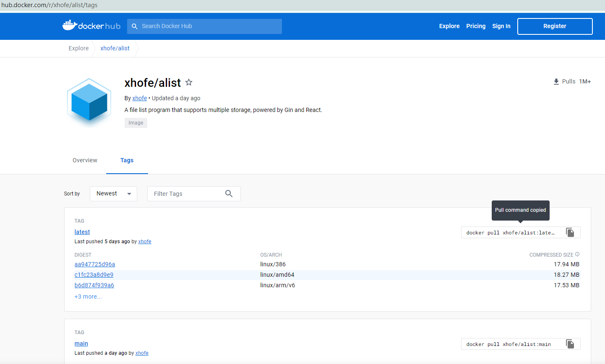Click the docker pull xhofe/alist:latest command text

pyautogui.click(x=511, y=232)
